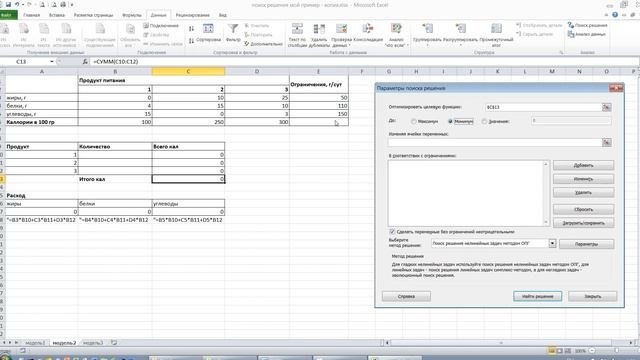The height and width of the screenshot is (360, 640).
Task: Click the Удалить constraint button
Action: pyautogui.click(x=583, y=192)
